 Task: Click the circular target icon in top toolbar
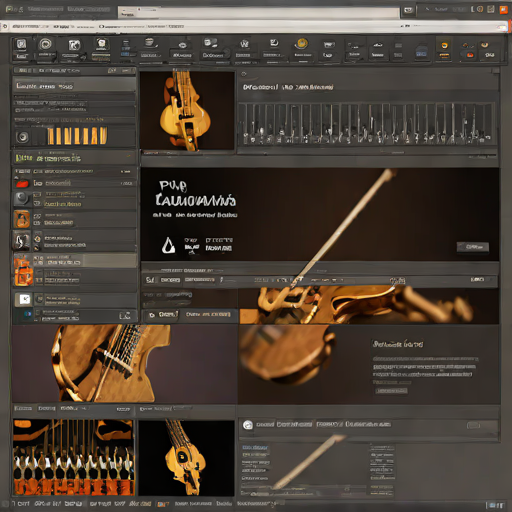(x=46, y=44)
